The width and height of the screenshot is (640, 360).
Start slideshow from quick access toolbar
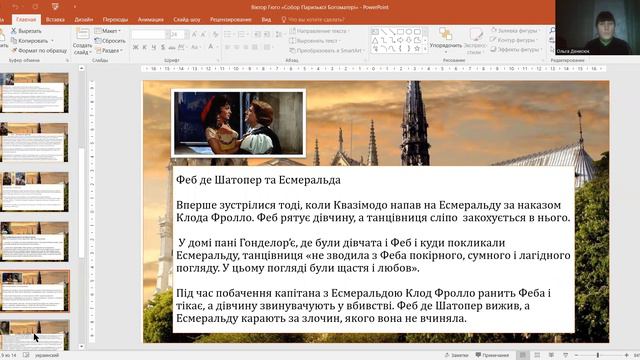[55, 7]
